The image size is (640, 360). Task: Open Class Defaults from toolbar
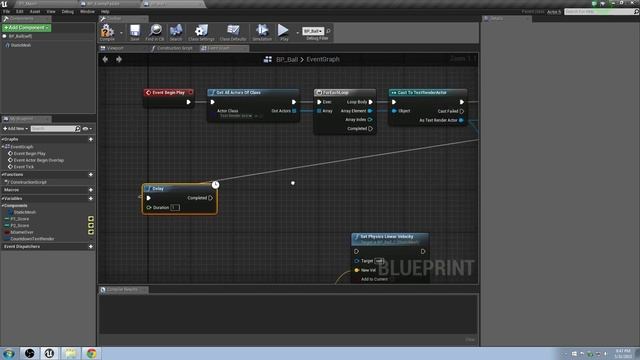point(233,32)
